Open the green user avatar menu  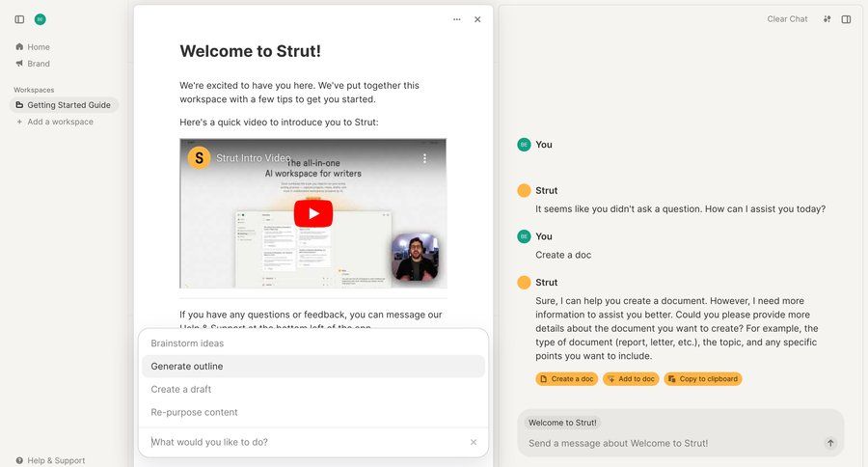point(40,19)
